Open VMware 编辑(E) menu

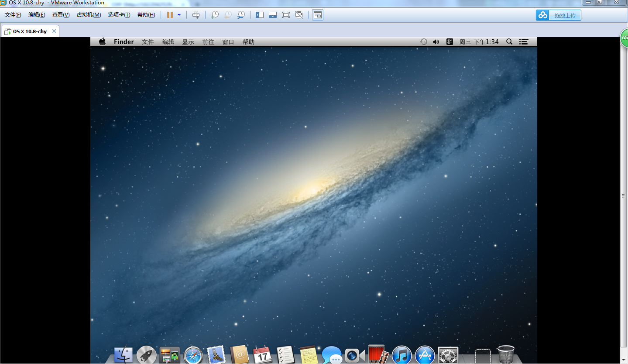(x=37, y=15)
